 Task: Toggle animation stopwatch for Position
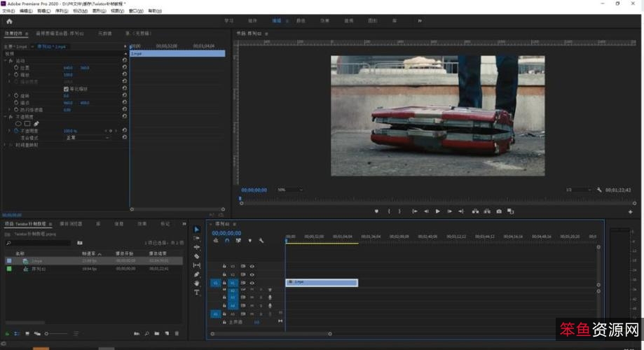16,68
